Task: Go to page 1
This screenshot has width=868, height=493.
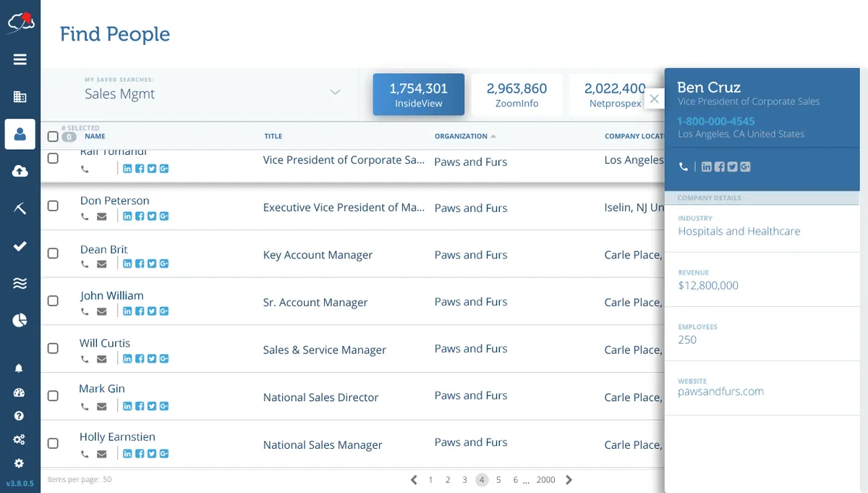Action: tap(431, 480)
